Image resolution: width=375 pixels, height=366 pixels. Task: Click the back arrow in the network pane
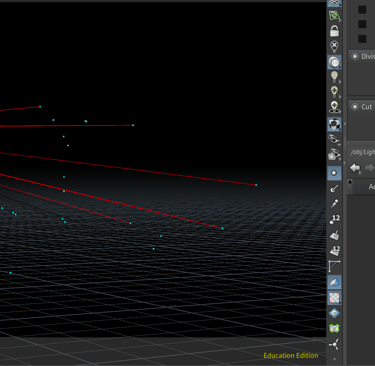coord(355,168)
